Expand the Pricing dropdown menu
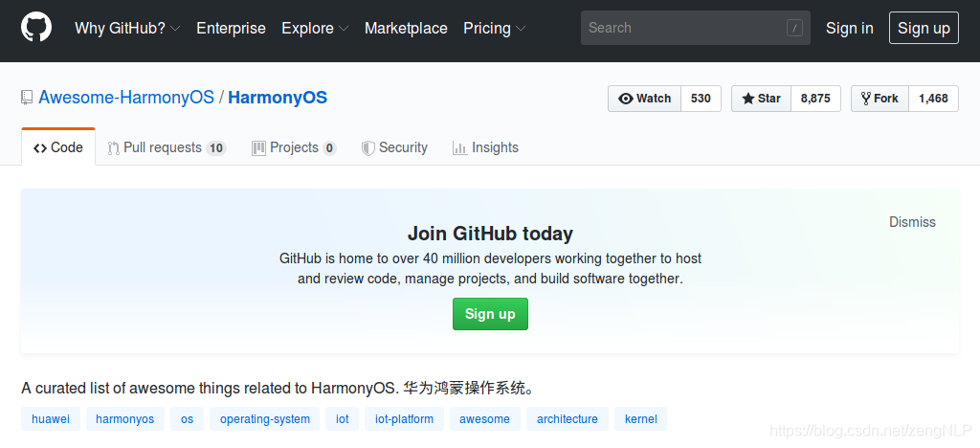Viewport: 980px width, 448px height. click(495, 28)
